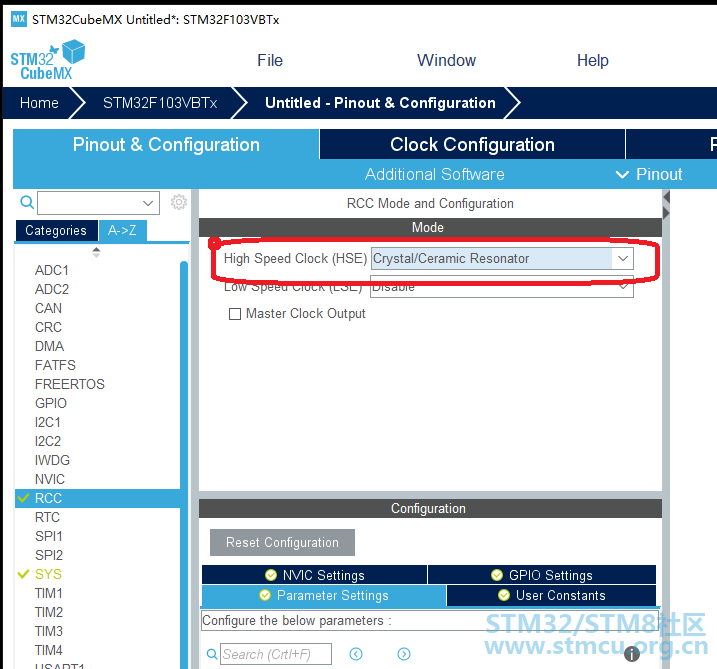Go to Home breadcrumb
This screenshot has width=717, height=669.
(39, 103)
